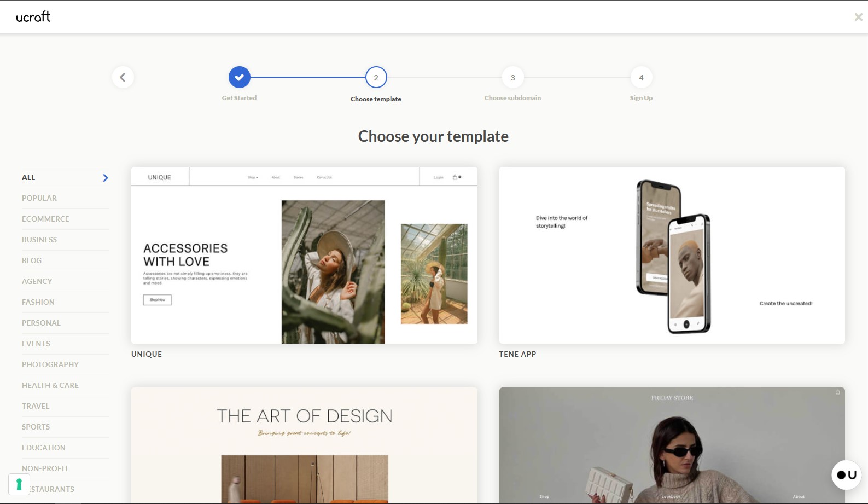Viewport: 868px width, 504px height.
Task: Click the green keyhole privacy icon
Action: click(19, 484)
